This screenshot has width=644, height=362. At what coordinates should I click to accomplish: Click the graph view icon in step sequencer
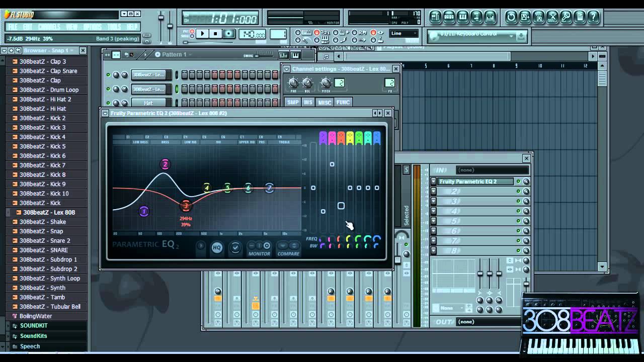(284, 55)
